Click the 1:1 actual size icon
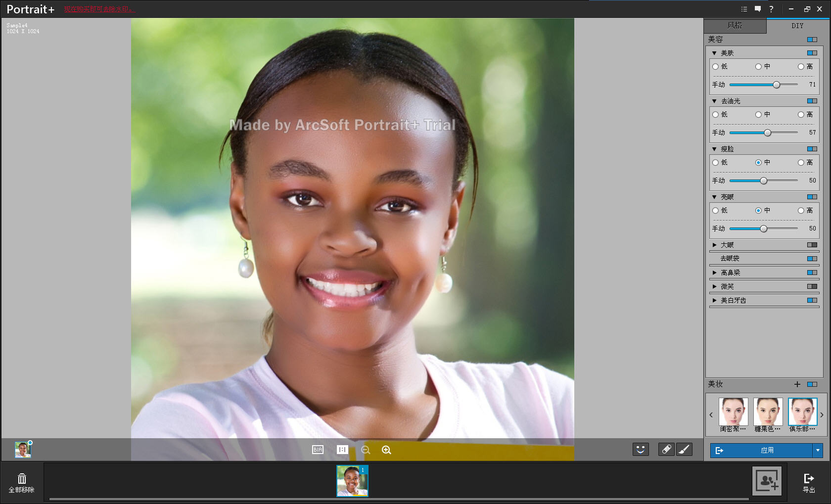 pyautogui.click(x=342, y=450)
